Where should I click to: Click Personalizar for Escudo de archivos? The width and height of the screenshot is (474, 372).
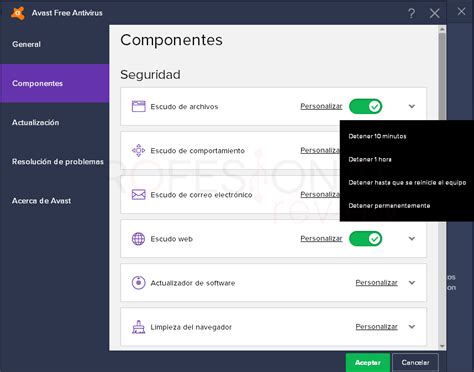tap(321, 106)
